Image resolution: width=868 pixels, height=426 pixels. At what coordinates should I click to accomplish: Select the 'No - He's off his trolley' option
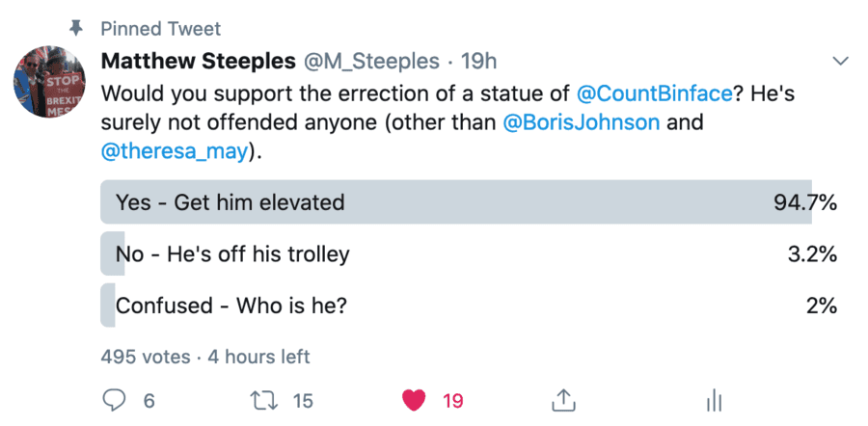tap(232, 254)
